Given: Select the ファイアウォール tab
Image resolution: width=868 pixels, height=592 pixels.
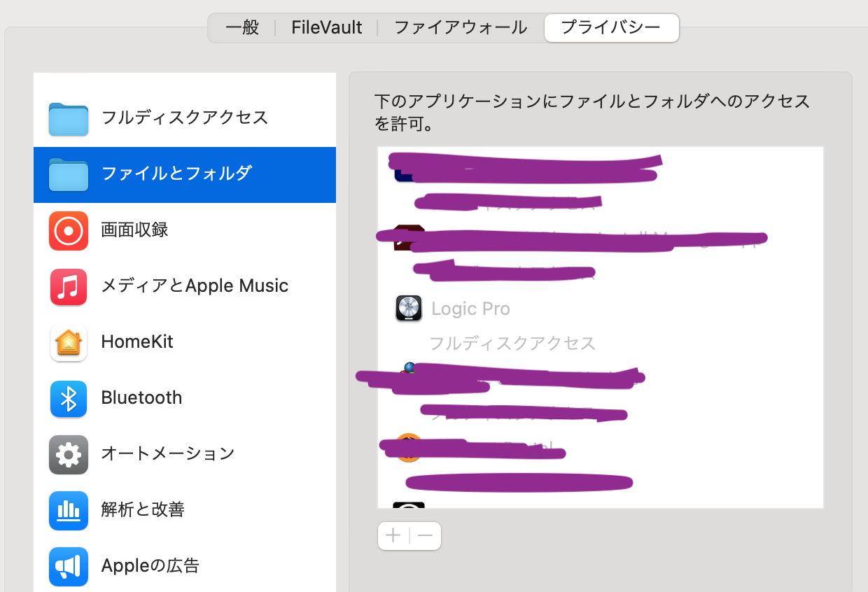Looking at the screenshot, I should click(461, 28).
